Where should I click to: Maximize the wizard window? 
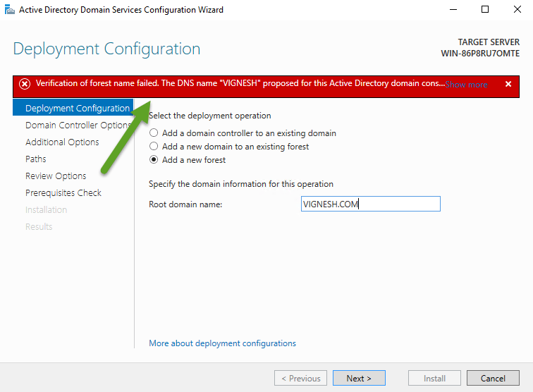tap(485, 10)
